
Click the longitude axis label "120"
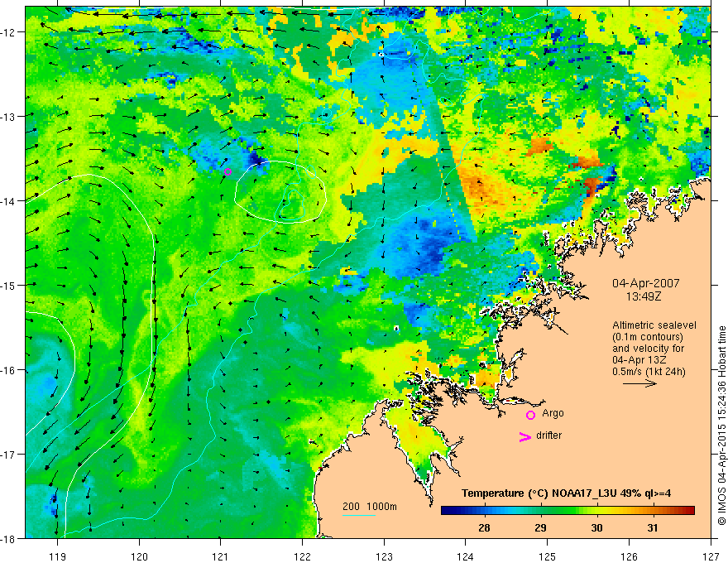point(139,556)
